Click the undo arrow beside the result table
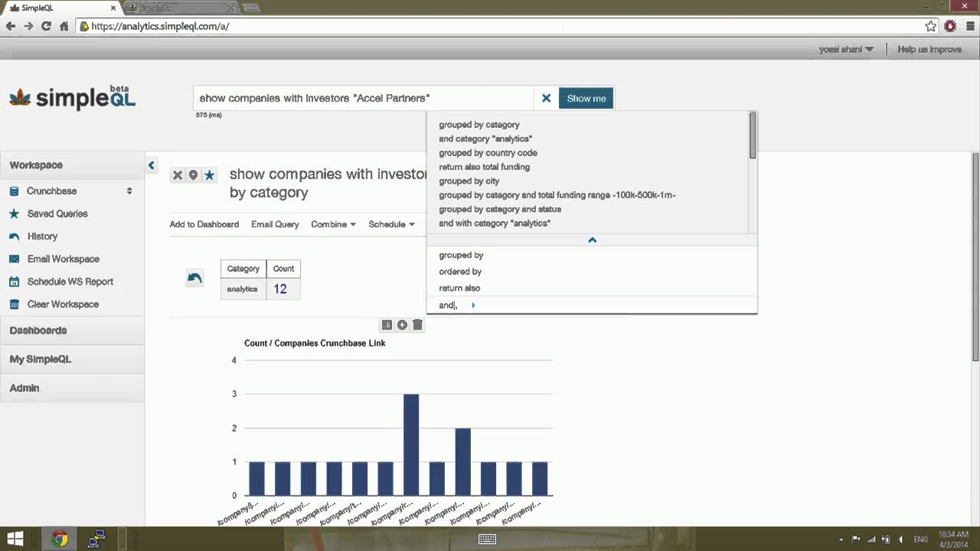This screenshot has width=980, height=551. pos(194,278)
